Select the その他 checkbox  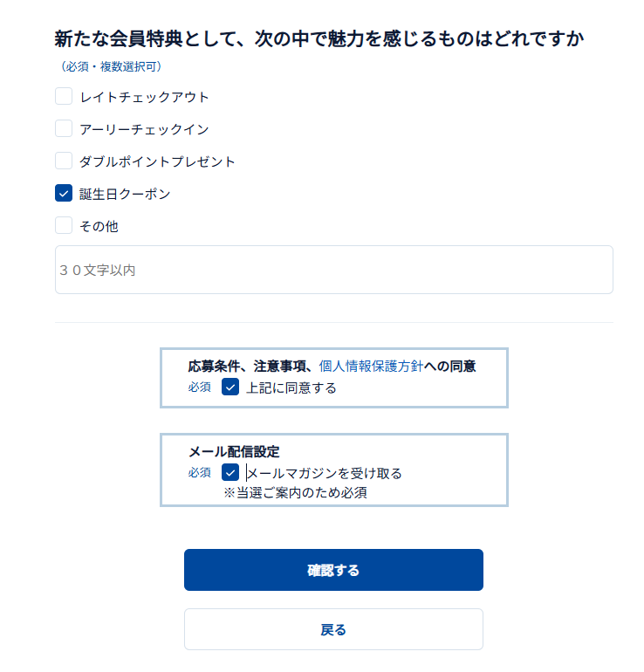(64, 226)
